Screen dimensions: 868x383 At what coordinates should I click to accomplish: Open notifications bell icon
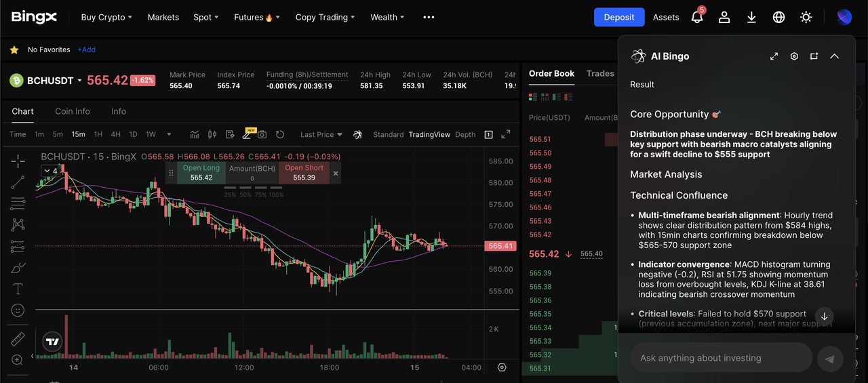coord(697,17)
